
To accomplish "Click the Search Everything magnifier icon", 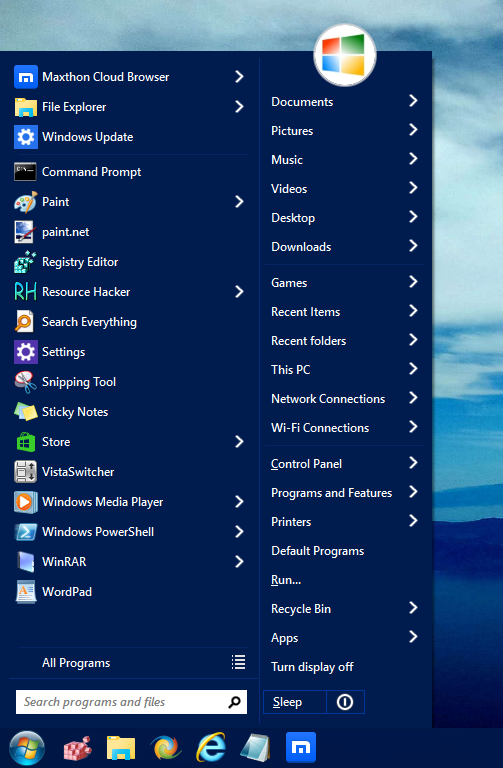I will [x=25, y=322].
